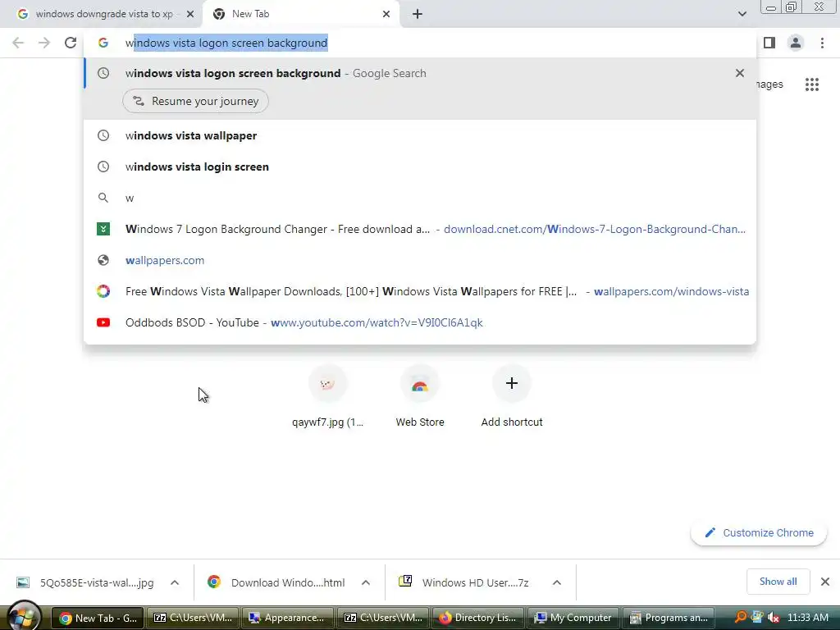
Task: Click Customize Chrome button
Action: 759,532
